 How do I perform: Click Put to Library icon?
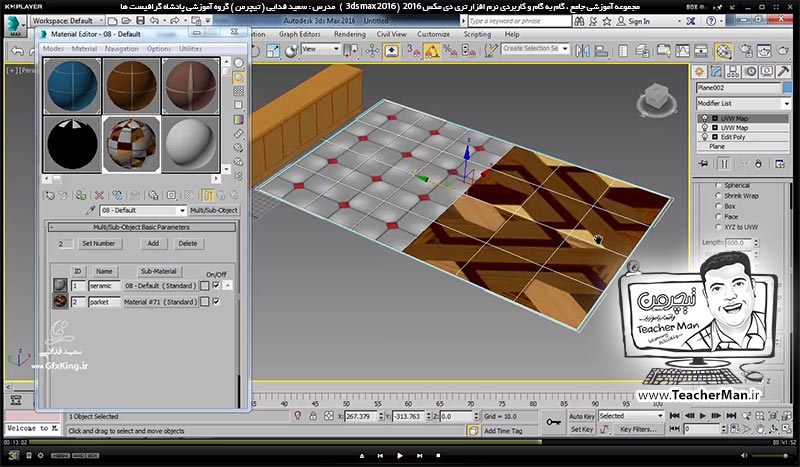[153, 195]
